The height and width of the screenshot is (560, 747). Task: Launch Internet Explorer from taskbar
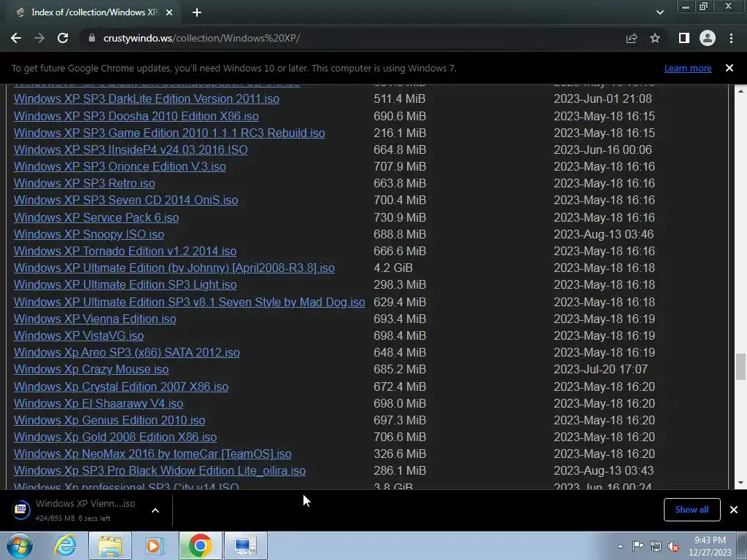click(65, 545)
